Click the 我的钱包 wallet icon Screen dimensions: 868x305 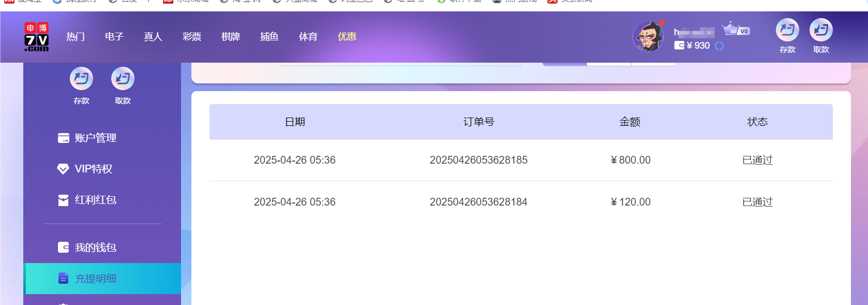click(63, 248)
